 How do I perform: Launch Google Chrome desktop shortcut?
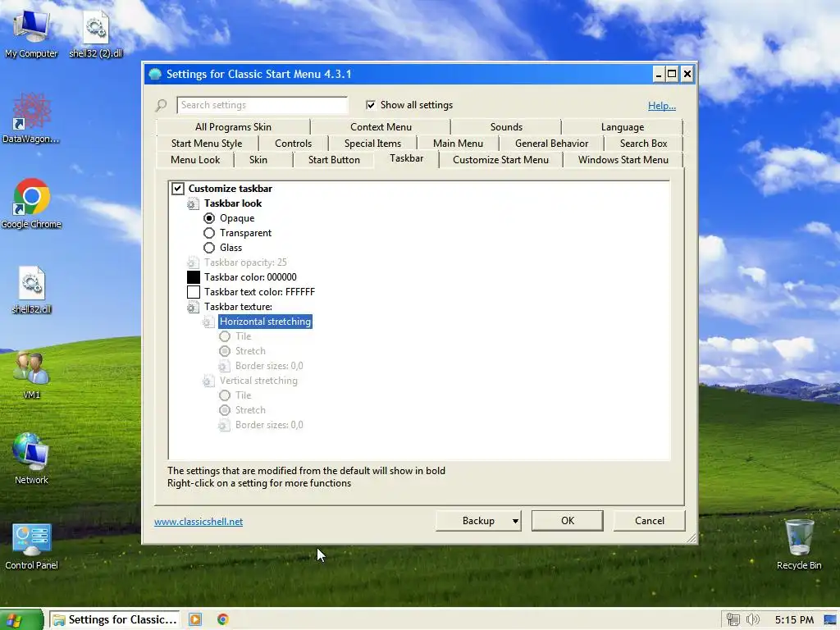coord(31,203)
